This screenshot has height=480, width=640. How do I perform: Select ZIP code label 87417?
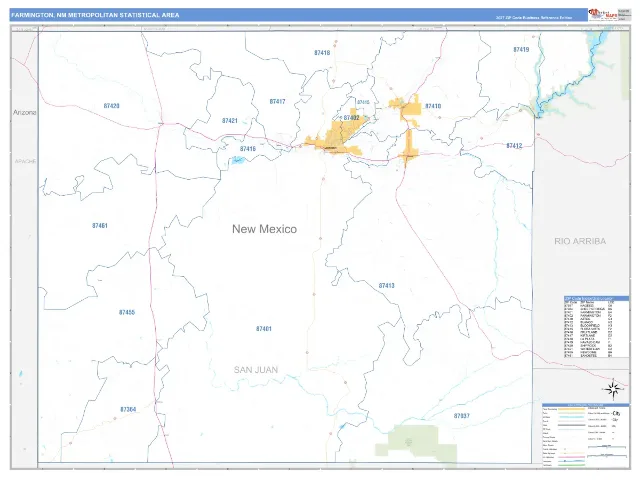tap(278, 102)
